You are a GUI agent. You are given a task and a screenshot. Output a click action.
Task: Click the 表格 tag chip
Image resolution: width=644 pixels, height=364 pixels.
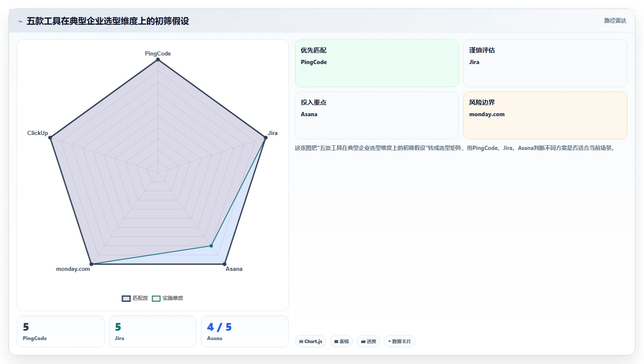pos(341,341)
